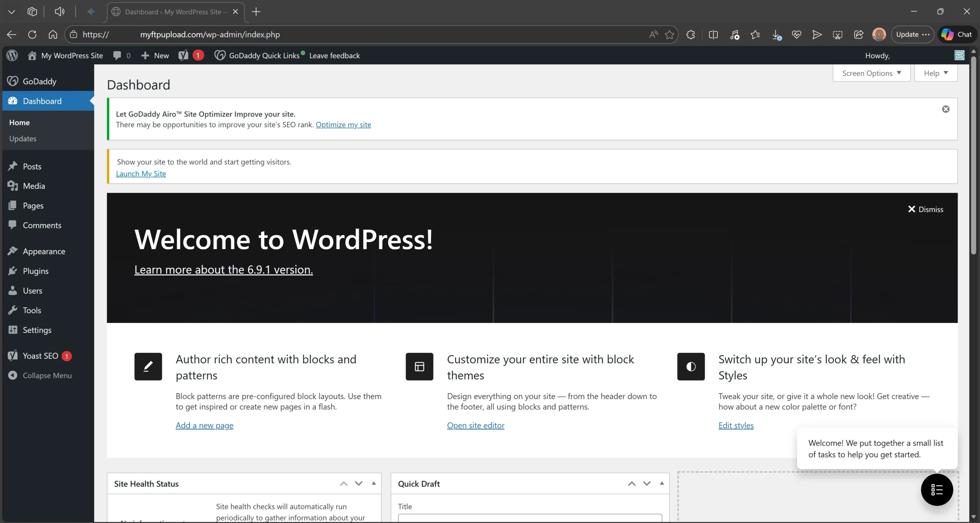Click Add a new page link
The height and width of the screenshot is (523, 980).
pos(204,425)
